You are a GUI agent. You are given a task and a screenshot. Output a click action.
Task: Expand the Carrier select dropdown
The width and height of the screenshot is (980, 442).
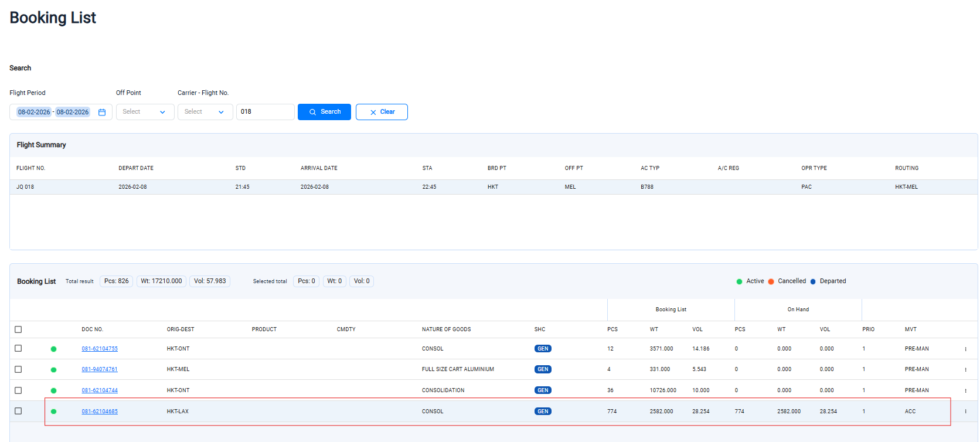click(x=205, y=112)
